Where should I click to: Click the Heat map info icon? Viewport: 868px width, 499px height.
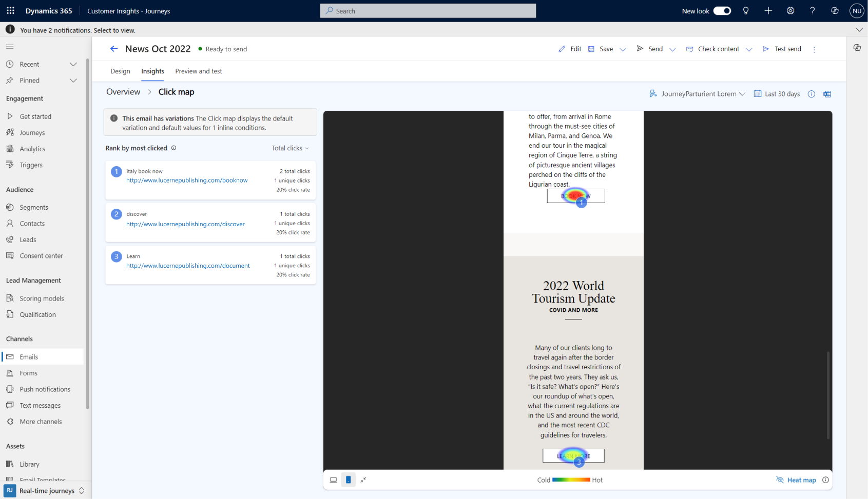click(825, 480)
